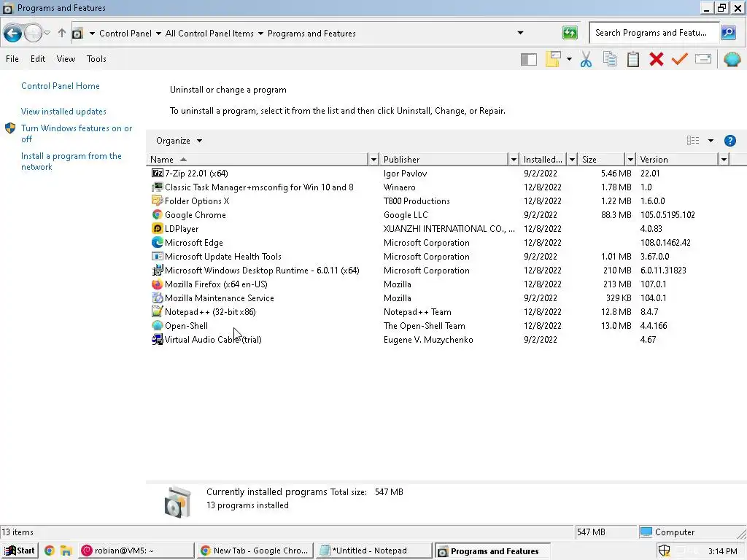Open the recent locations history dropdown
Viewport: 747px width, 560px height.
click(47, 34)
